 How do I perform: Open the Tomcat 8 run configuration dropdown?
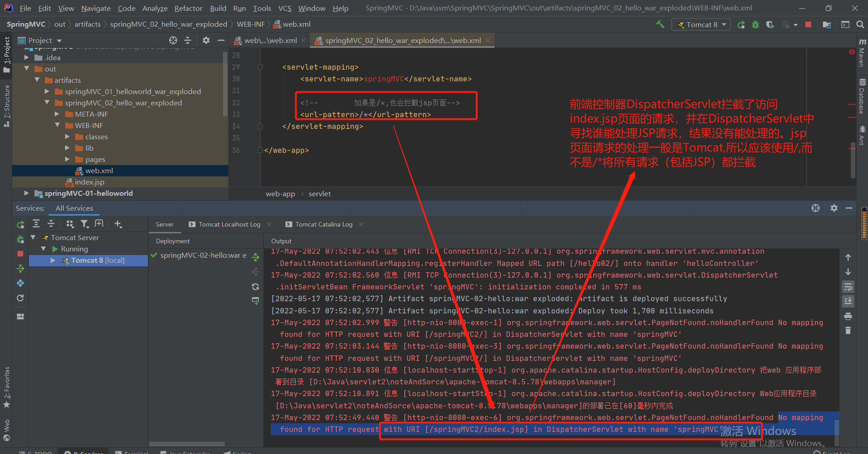(701, 24)
